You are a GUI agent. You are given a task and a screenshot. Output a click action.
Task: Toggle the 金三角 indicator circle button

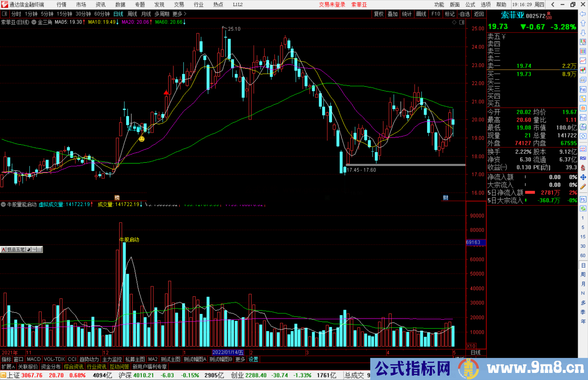pyautogui.click(x=34, y=22)
